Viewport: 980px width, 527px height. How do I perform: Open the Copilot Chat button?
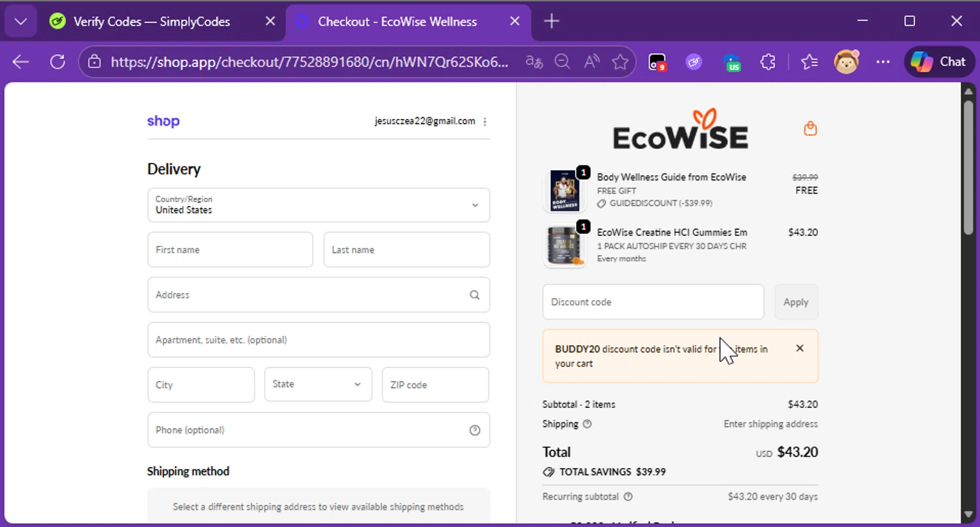[x=939, y=62]
